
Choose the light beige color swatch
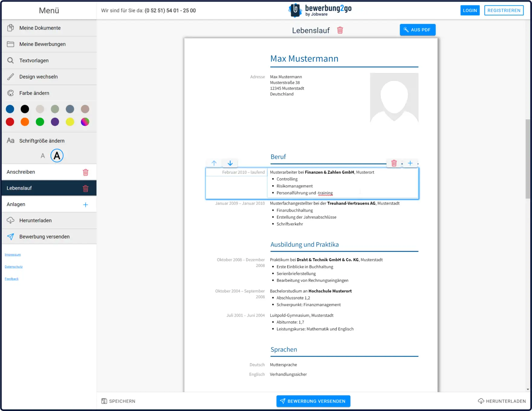[x=40, y=109]
